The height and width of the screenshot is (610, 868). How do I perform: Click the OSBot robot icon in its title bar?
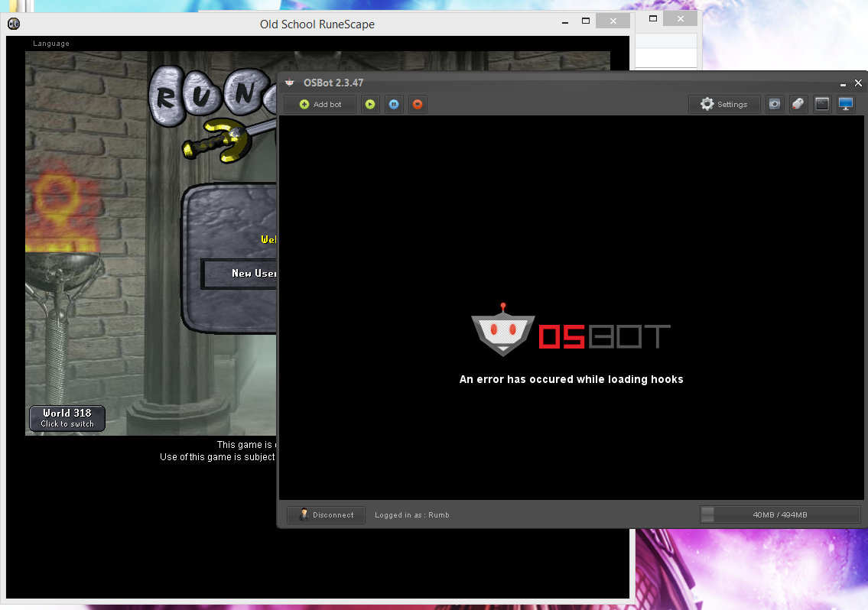pos(290,83)
